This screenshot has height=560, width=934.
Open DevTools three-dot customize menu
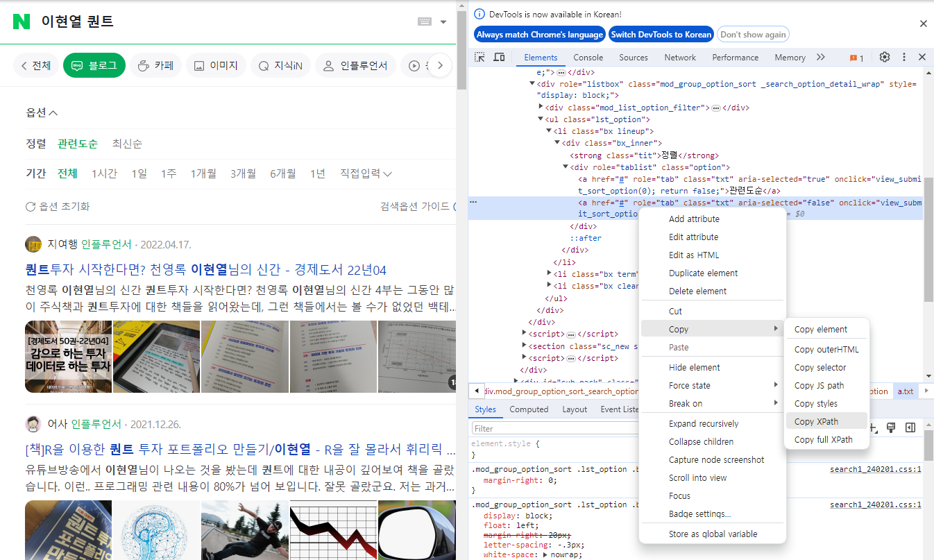(904, 57)
